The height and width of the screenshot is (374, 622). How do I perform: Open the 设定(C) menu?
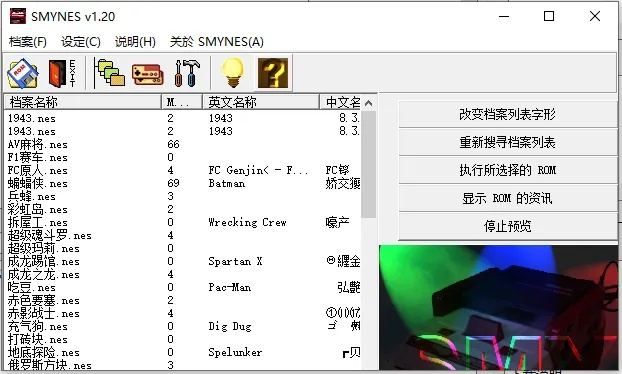(81, 42)
